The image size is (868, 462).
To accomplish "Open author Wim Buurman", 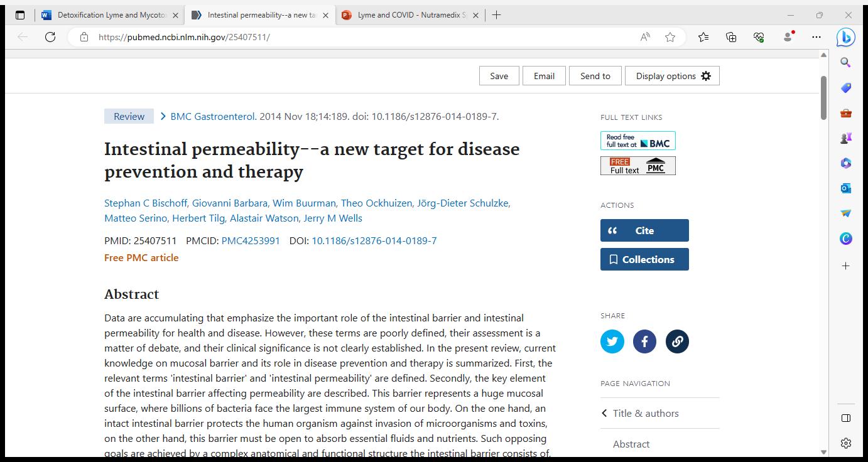I will click(x=304, y=203).
